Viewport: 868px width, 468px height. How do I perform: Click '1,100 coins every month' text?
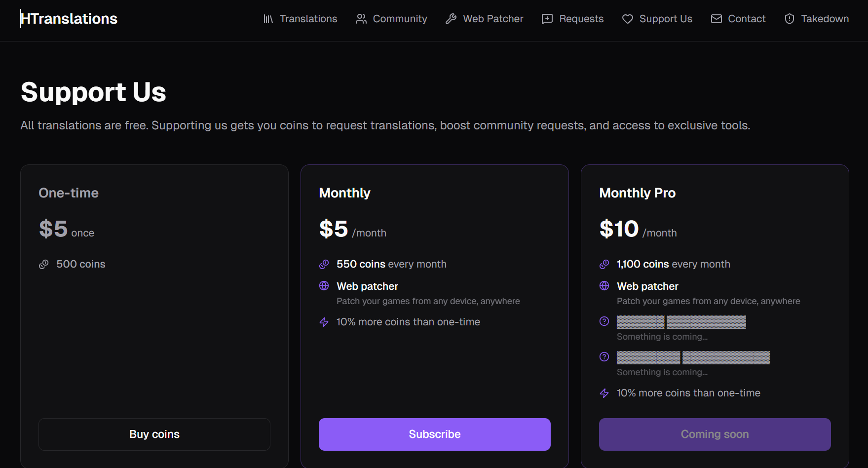[674, 264]
